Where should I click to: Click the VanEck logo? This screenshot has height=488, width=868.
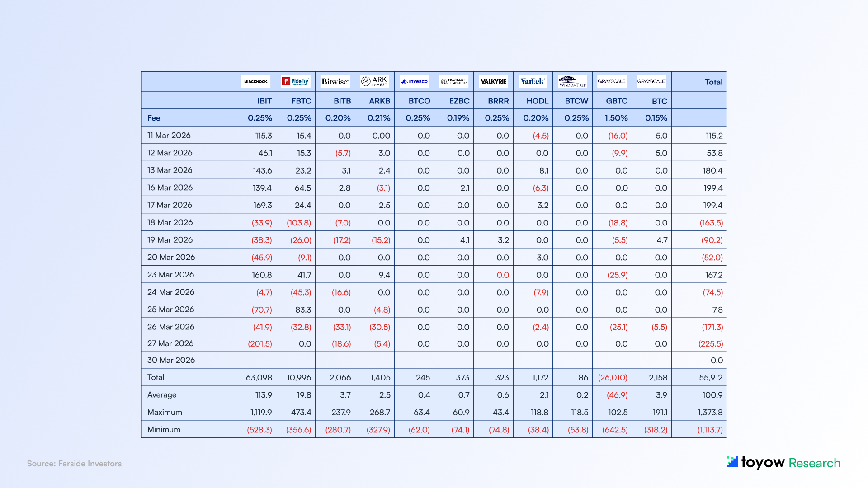point(533,81)
